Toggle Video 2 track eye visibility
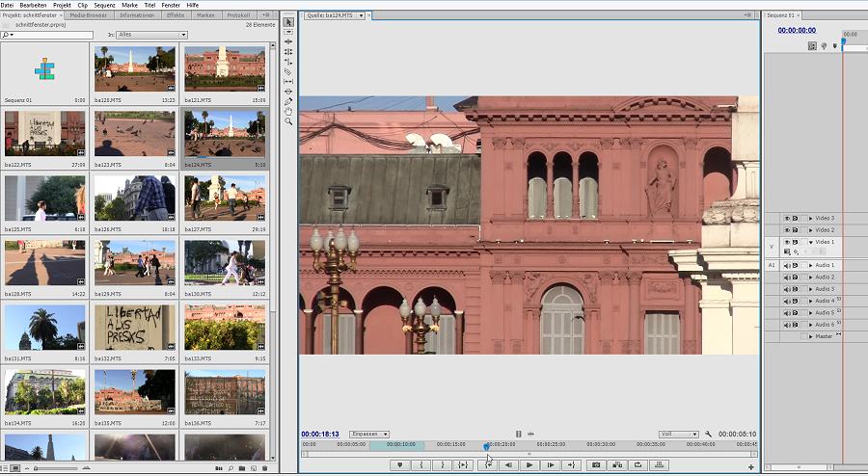 (x=787, y=230)
